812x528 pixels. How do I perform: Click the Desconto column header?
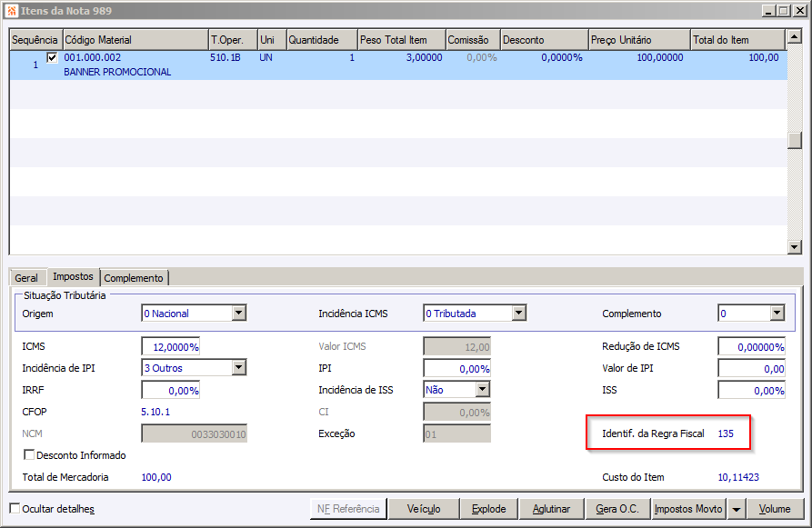pyautogui.click(x=545, y=40)
